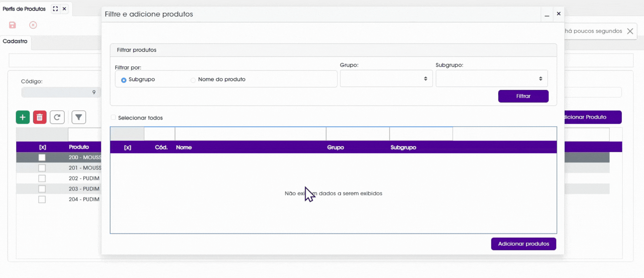Screen dimensions: 644x278
Task: Expand the Perfis de Produtos tab fullscreen icon
Action: coord(55,9)
